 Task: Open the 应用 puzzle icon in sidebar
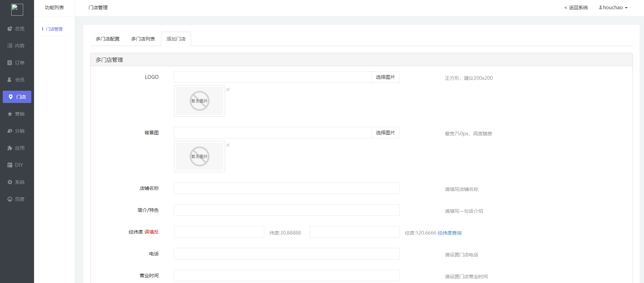tap(10, 148)
